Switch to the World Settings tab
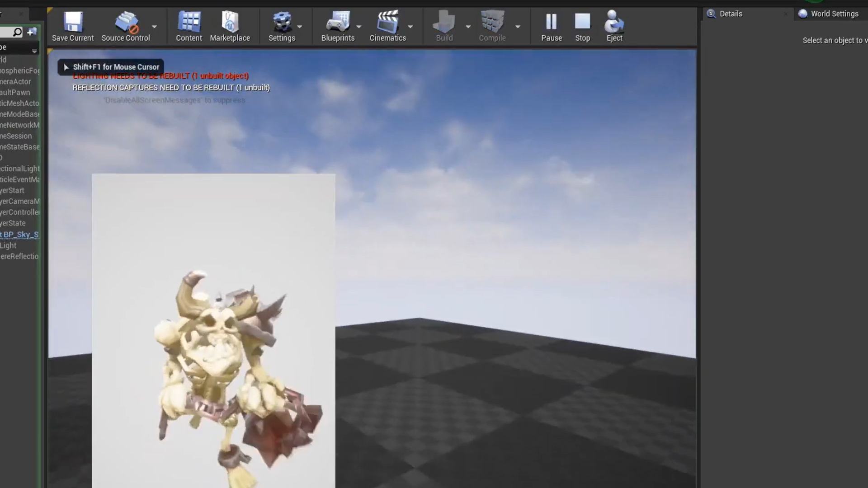 click(834, 14)
